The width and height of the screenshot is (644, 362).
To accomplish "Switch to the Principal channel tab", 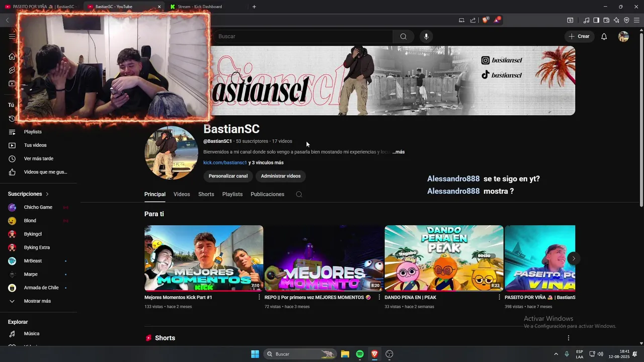I will (x=155, y=194).
